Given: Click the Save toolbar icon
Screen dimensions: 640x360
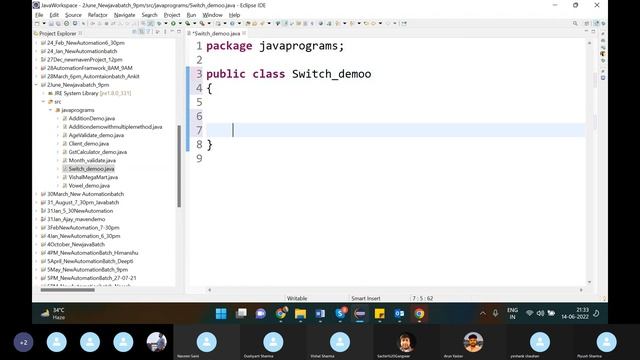Looking at the screenshot, I should (x=51, y=23).
